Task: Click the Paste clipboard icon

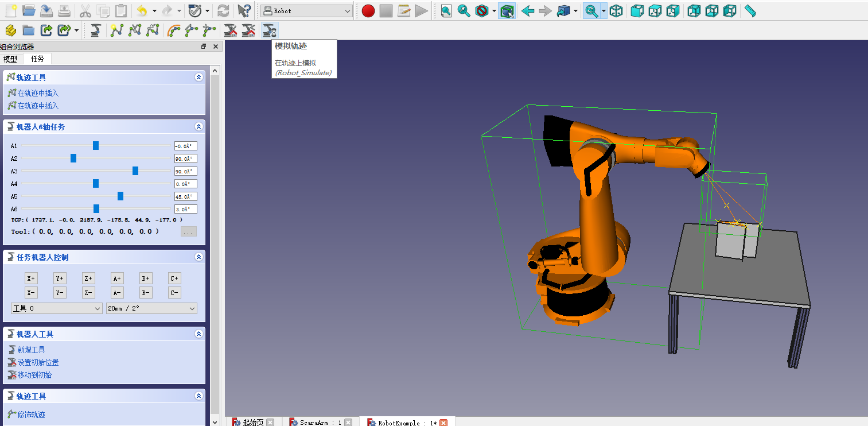Action: click(x=121, y=10)
